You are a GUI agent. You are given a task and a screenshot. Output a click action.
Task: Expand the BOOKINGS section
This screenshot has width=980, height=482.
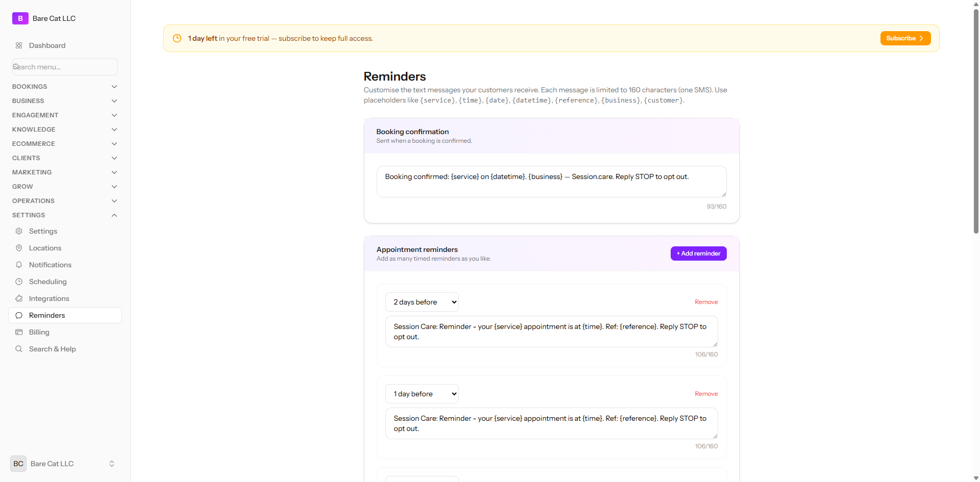[65, 87]
